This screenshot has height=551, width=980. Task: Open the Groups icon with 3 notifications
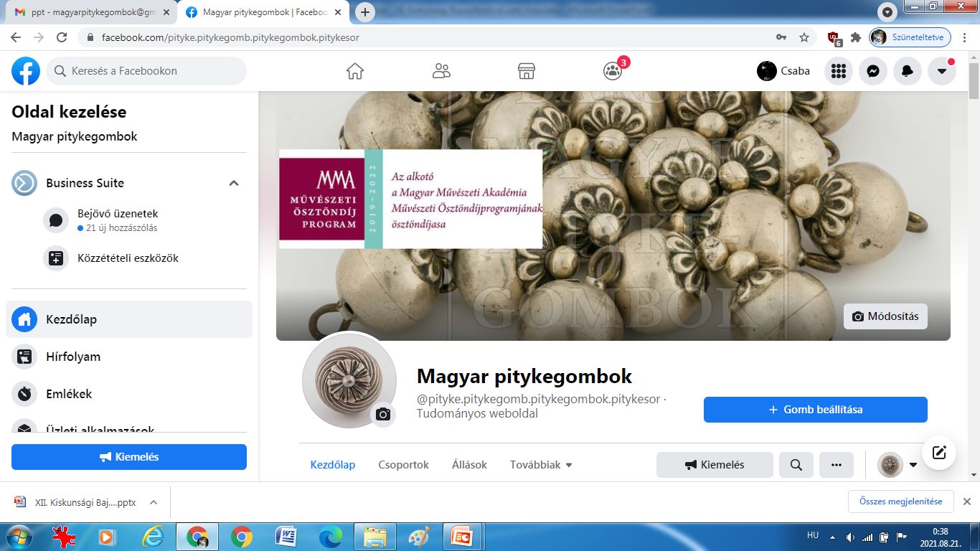613,71
